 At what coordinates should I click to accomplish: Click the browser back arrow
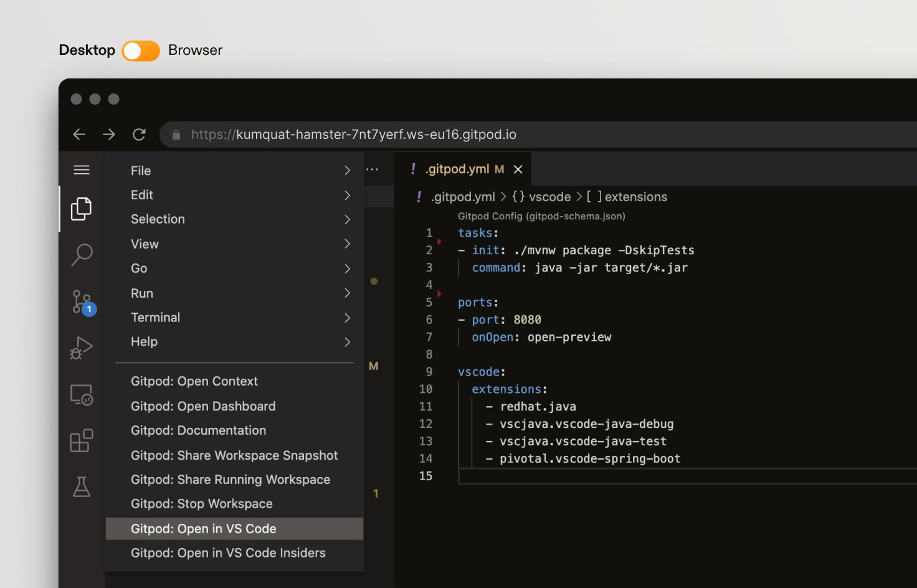pyautogui.click(x=78, y=134)
